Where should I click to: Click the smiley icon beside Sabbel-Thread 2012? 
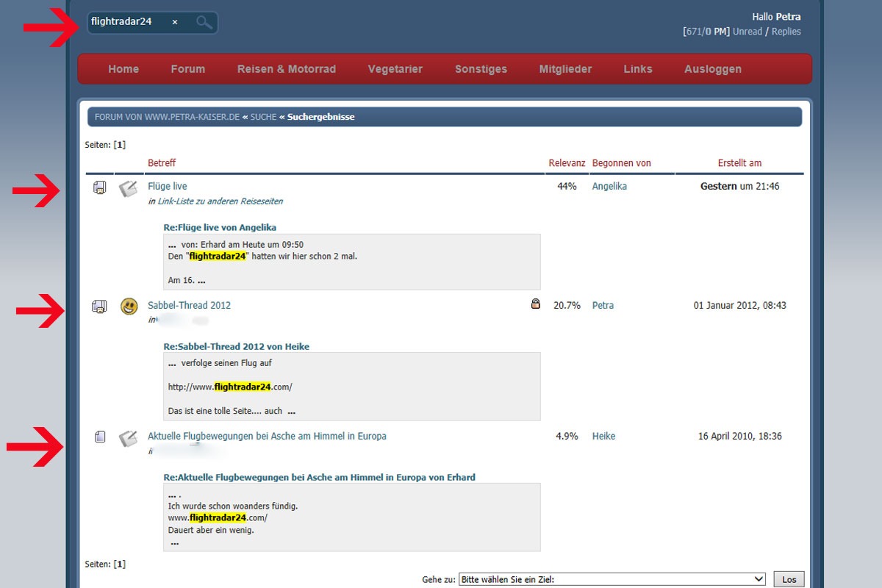click(x=129, y=306)
